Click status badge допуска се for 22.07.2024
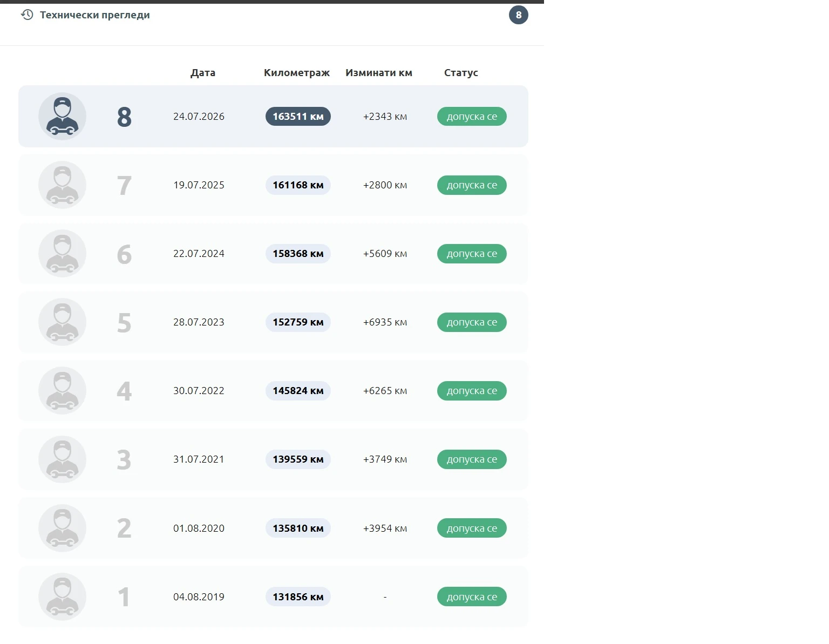The width and height of the screenshot is (829, 644). click(x=472, y=253)
